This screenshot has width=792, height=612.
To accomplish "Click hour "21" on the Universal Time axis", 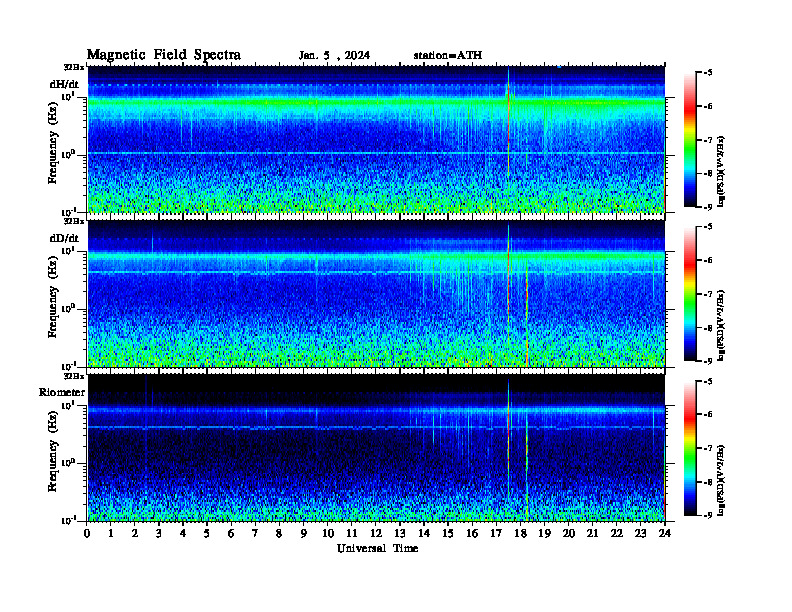I will (592, 533).
